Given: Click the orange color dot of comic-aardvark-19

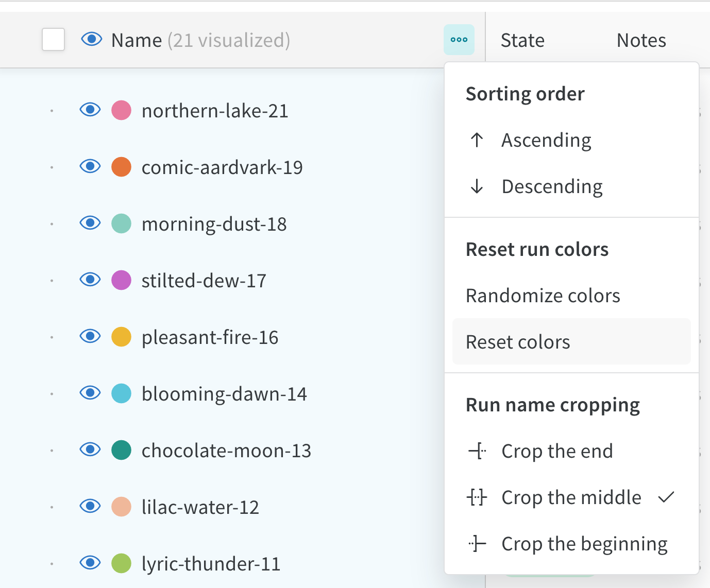Looking at the screenshot, I should click(121, 166).
